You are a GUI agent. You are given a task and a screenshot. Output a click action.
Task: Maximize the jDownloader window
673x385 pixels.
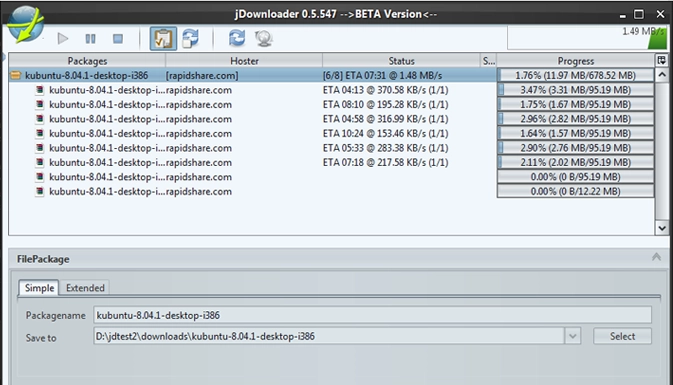[x=639, y=14]
